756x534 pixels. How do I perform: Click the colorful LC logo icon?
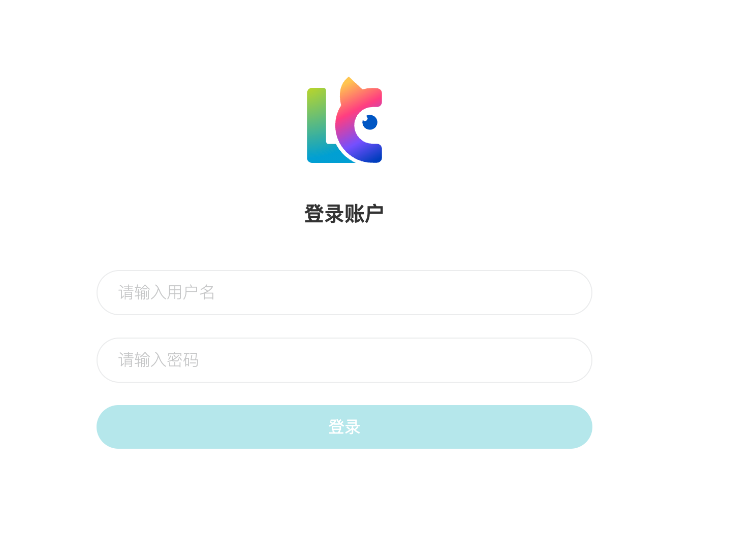pyautogui.click(x=344, y=121)
